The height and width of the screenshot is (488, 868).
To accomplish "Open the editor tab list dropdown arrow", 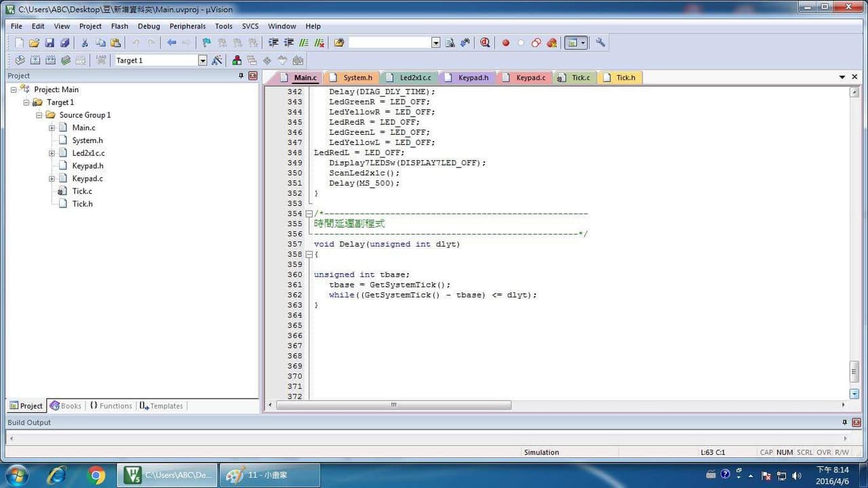I will tap(842, 77).
